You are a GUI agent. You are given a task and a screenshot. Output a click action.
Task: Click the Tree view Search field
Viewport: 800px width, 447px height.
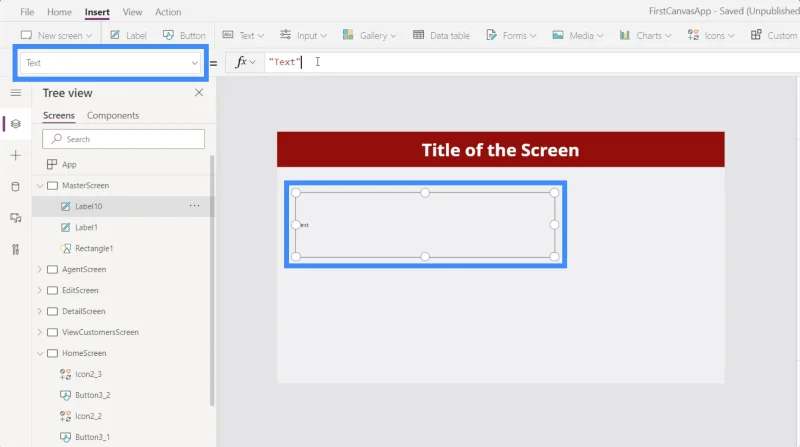coord(123,139)
